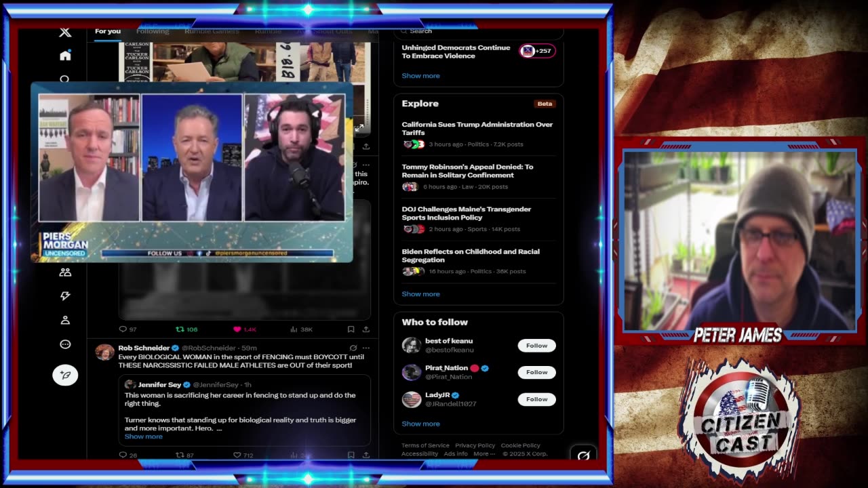Open Accessibility footer link
This screenshot has width=868, height=488.
tap(420, 453)
